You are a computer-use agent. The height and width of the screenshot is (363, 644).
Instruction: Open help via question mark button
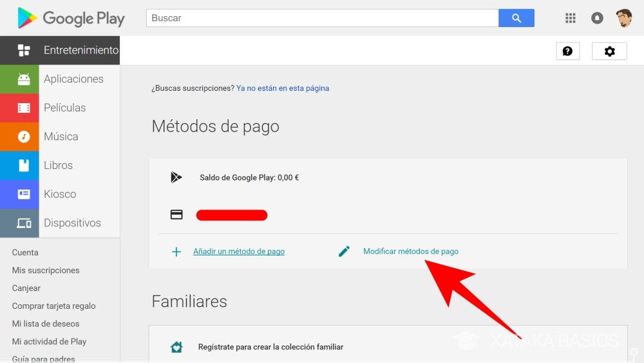tap(567, 51)
